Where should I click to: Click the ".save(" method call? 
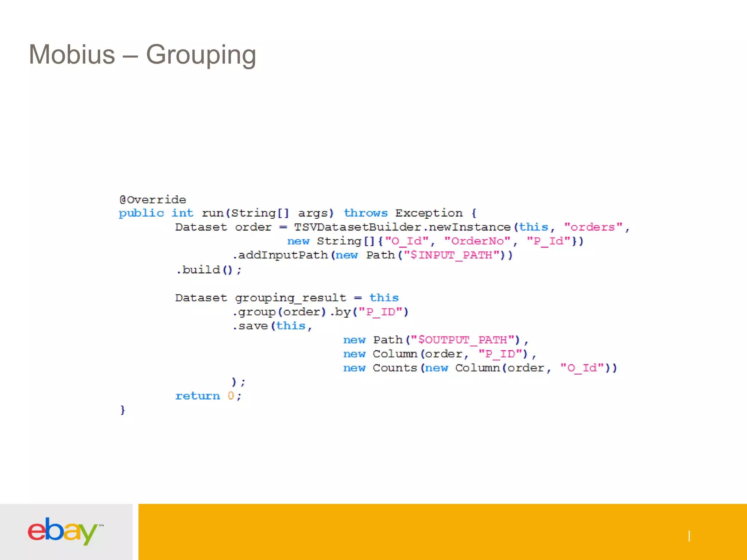253,326
